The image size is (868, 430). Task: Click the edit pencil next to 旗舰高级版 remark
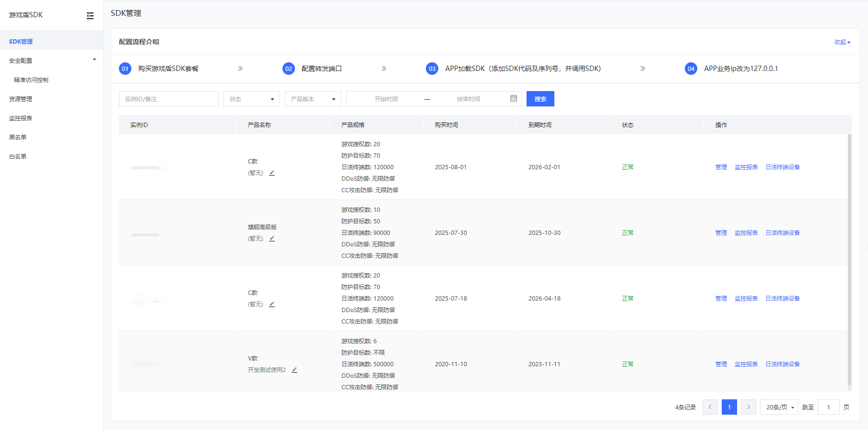pos(272,239)
